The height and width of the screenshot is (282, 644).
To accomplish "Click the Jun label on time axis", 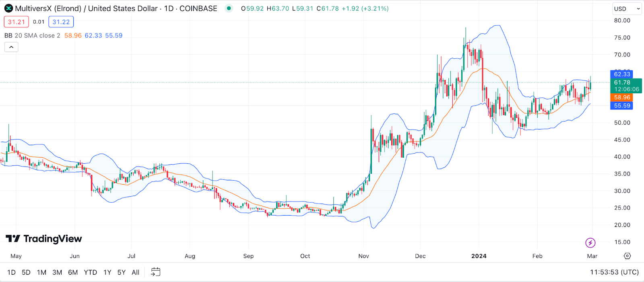I will click(75, 256).
